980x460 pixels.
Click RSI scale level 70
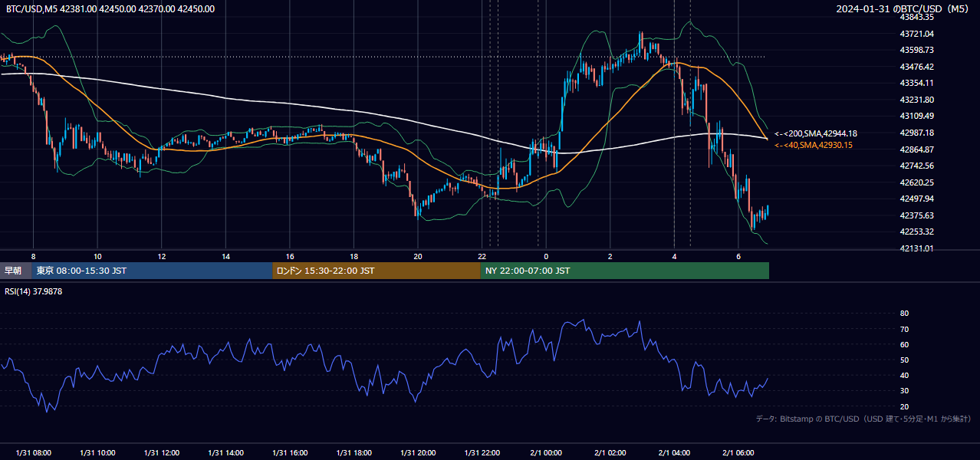904,329
